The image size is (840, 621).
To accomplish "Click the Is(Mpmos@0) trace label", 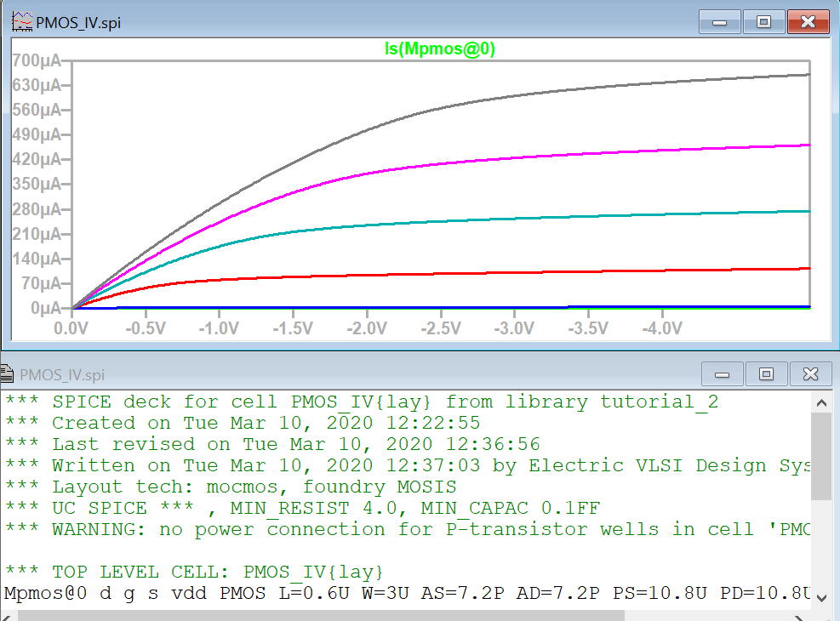I will point(440,49).
